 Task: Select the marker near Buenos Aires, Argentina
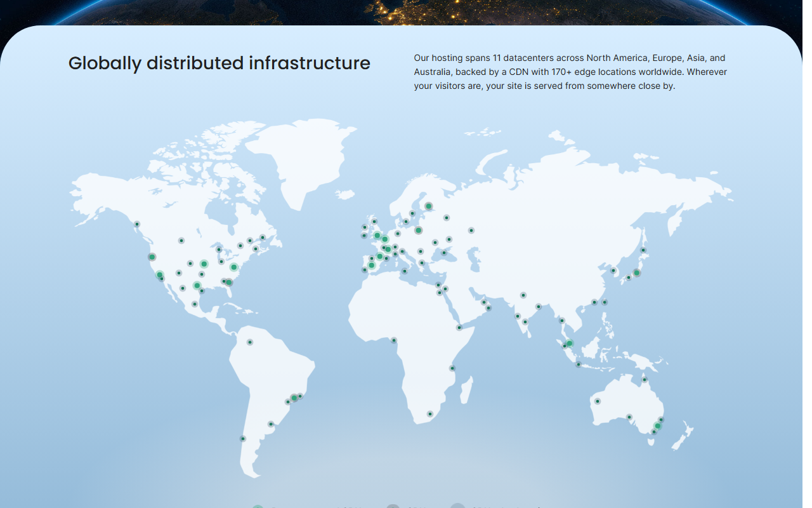[271, 424]
